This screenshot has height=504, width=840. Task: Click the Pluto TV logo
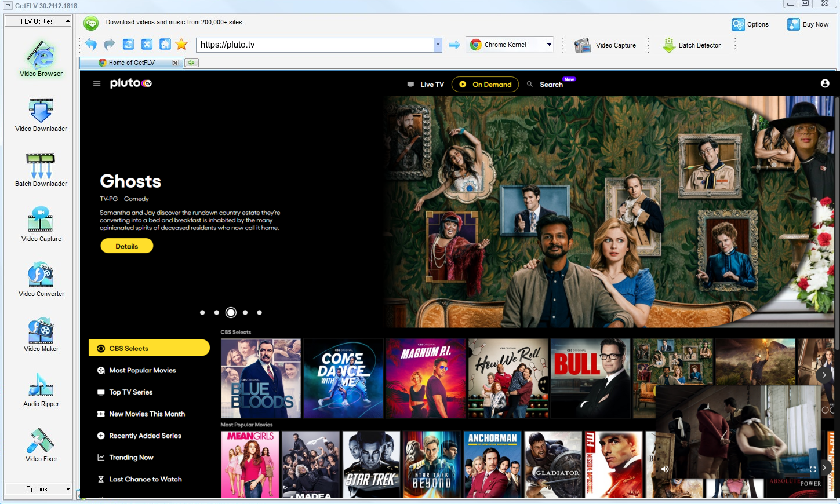point(131,83)
